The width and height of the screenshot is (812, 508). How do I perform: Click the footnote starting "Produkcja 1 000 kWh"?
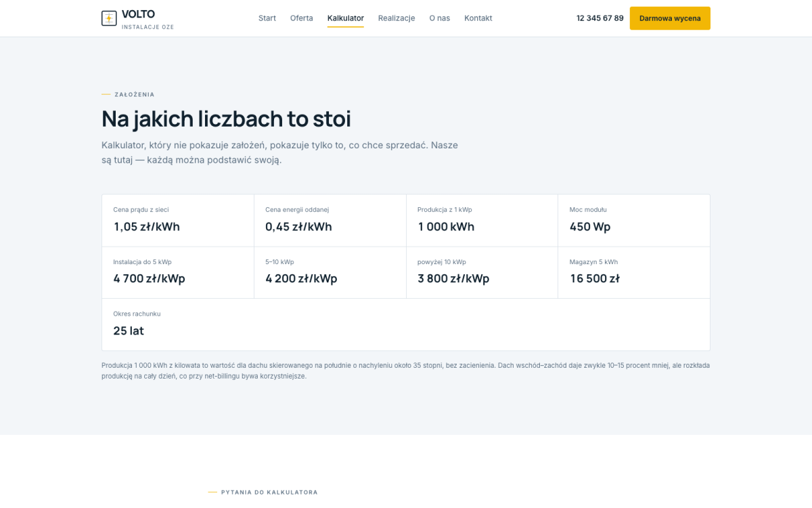click(406, 371)
